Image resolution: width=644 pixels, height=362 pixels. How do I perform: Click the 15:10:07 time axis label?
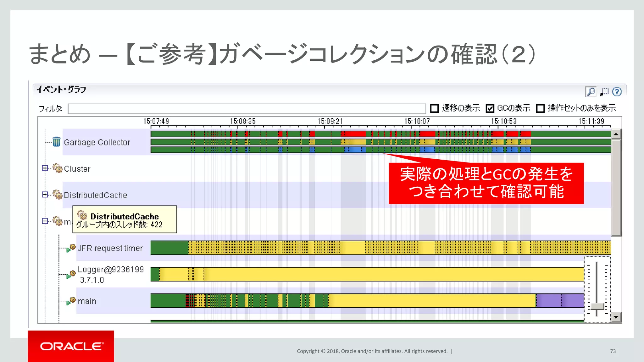(x=417, y=121)
